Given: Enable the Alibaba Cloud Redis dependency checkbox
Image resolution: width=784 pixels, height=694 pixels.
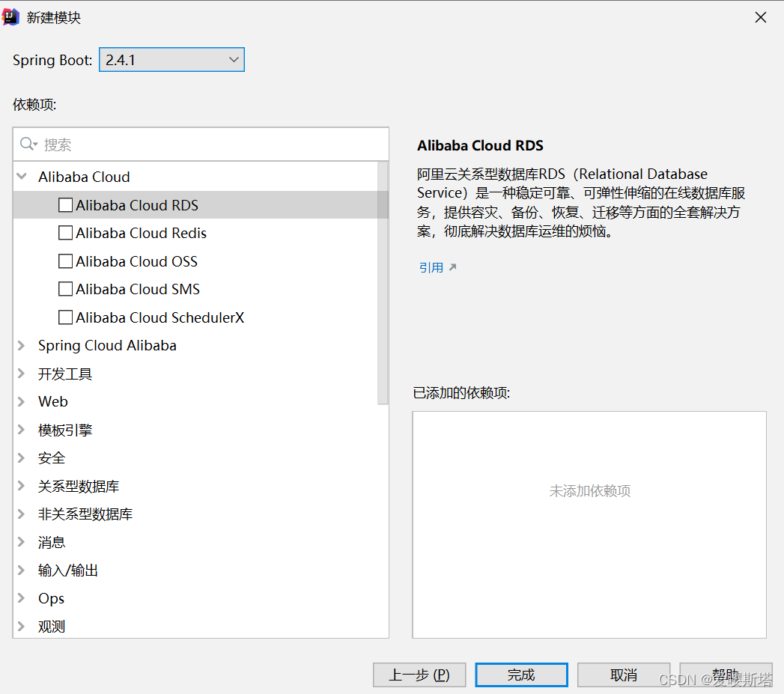Looking at the screenshot, I should point(65,233).
